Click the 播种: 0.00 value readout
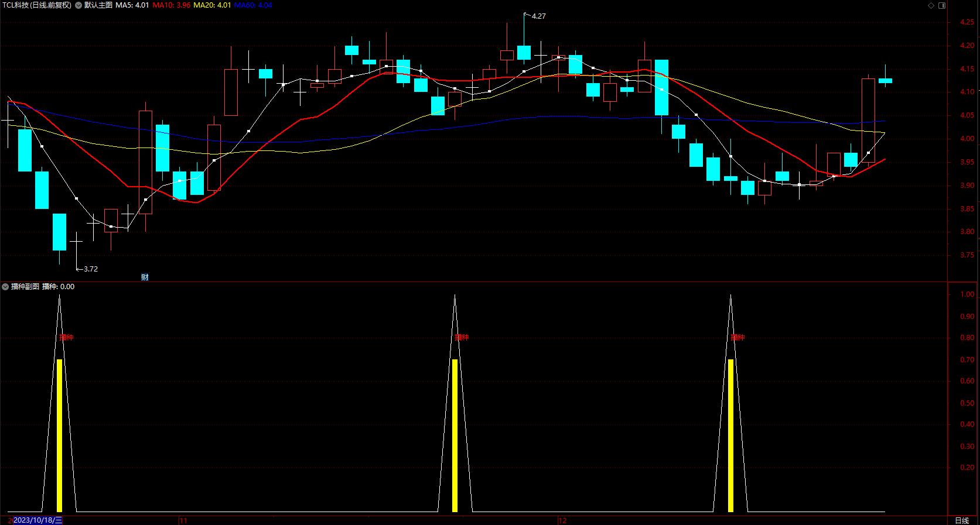The height and width of the screenshot is (525, 980). coord(59,287)
